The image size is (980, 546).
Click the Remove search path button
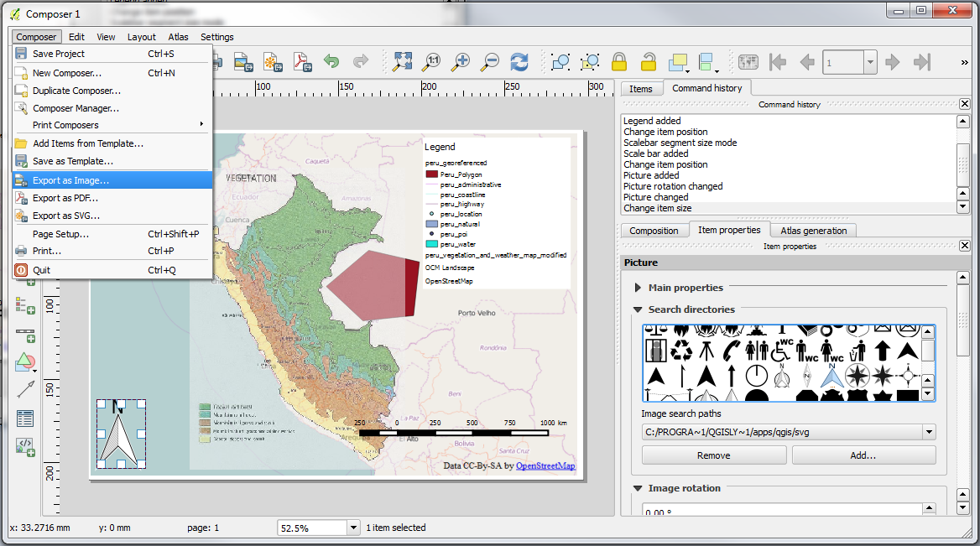click(713, 455)
